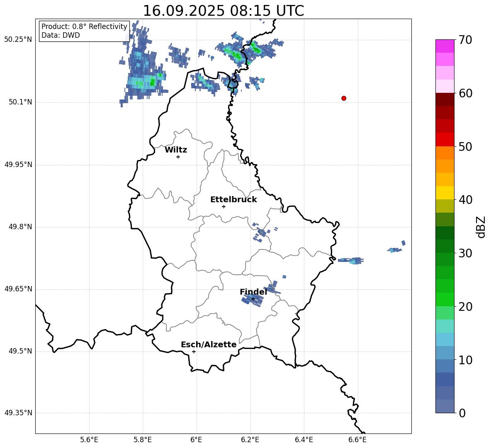Click the 6.4°E longitude label

pos(304,440)
